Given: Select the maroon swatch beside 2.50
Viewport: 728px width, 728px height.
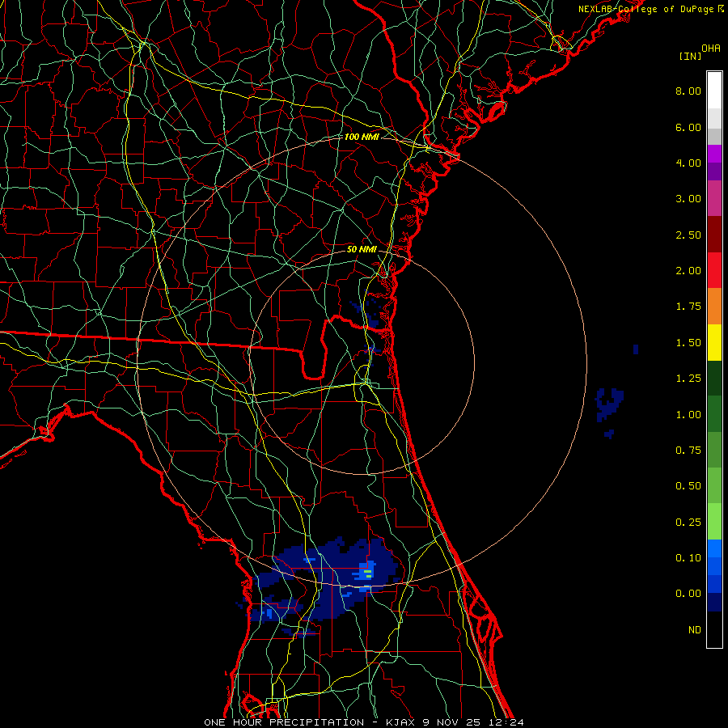Looking at the screenshot, I should [x=714, y=235].
